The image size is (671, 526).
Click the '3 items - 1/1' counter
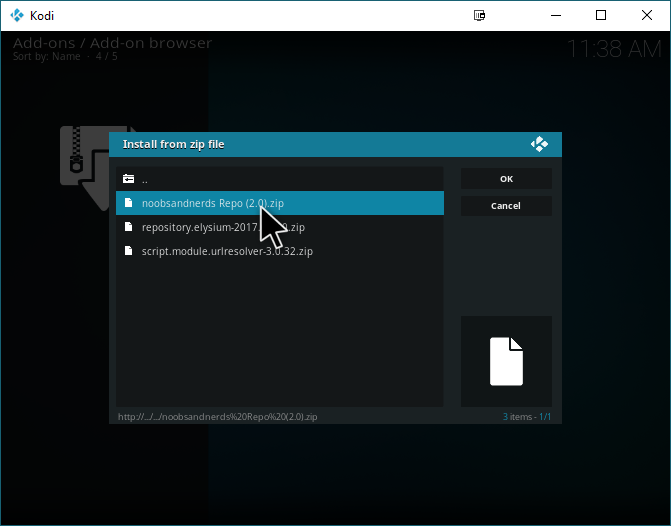pyautogui.click(x=527, y=416)
